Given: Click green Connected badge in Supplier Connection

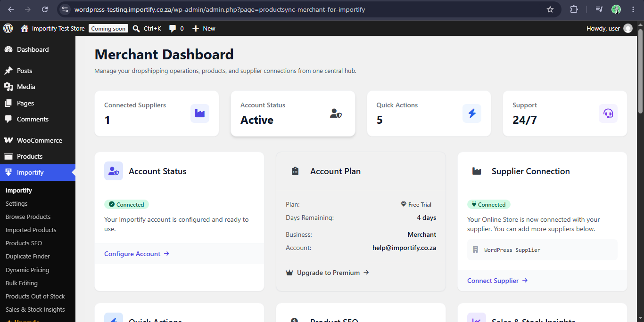Looking at the screenshot, I should point(488,204).
